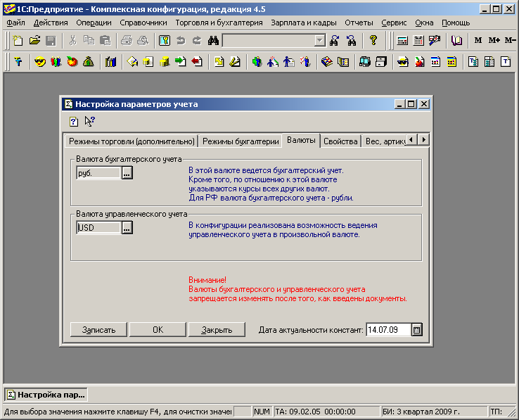Click the Copy icon in toolbar
The image size is (519, 420).
coord(89,40)
